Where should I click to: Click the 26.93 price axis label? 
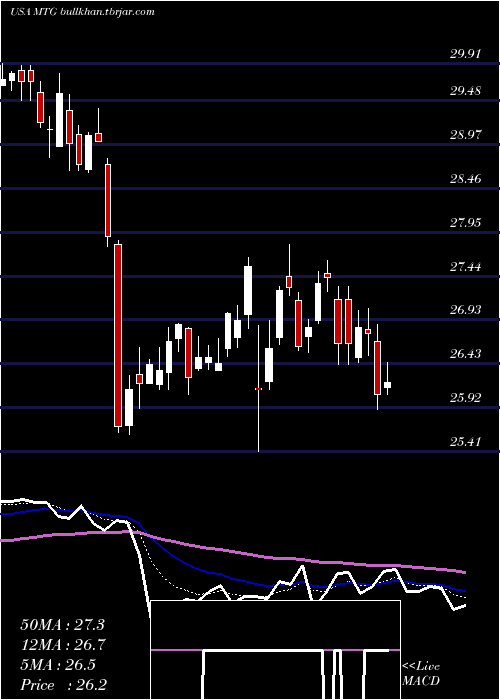[x=465, y=310]
